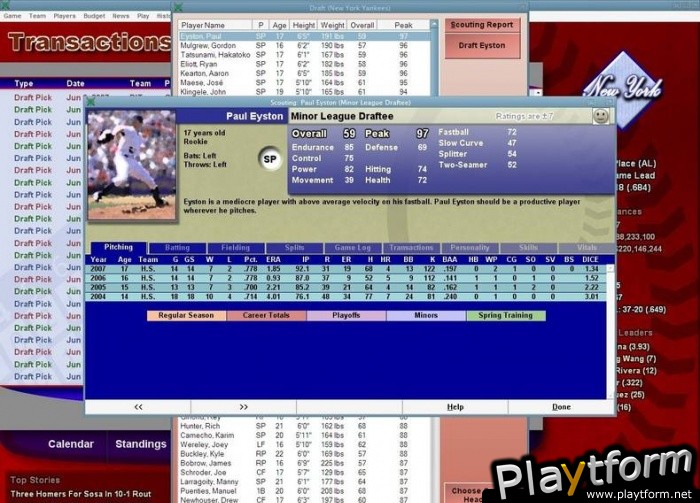Select Regular Season stats filter
Screen dimensions: 700x503
click(186, 316)
